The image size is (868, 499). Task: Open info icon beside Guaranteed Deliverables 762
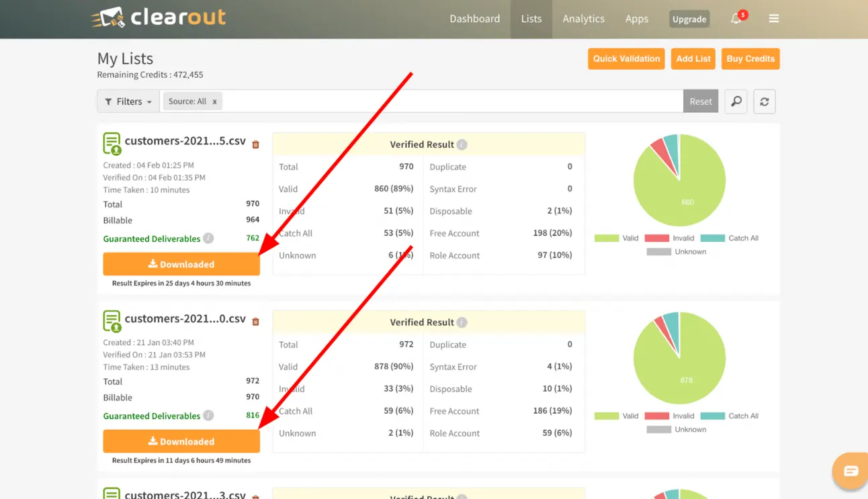(208, 238)
